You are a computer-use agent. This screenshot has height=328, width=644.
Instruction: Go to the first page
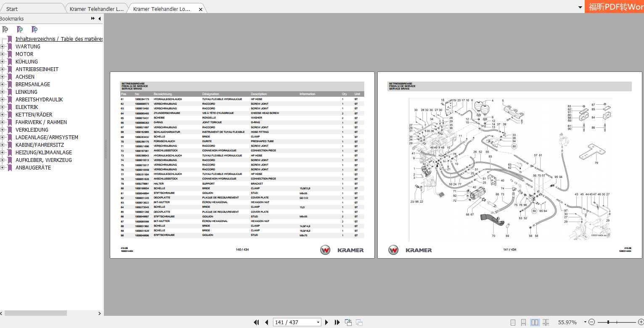[256, 322]
